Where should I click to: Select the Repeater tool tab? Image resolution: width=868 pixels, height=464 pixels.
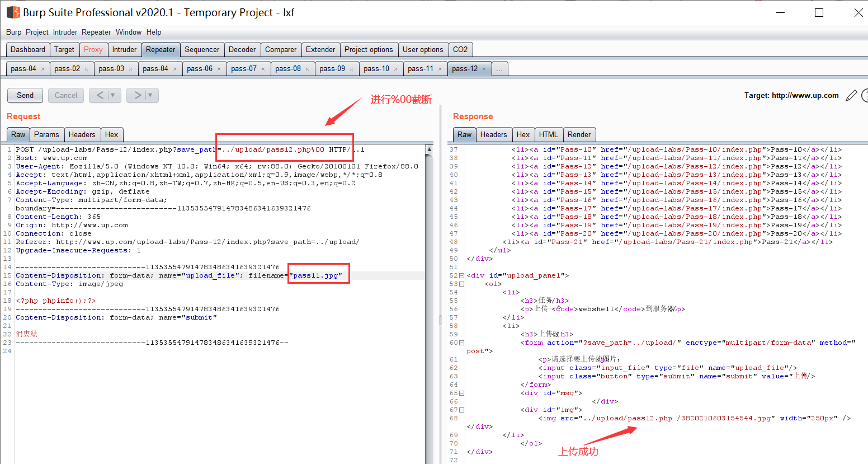(161, 49)
